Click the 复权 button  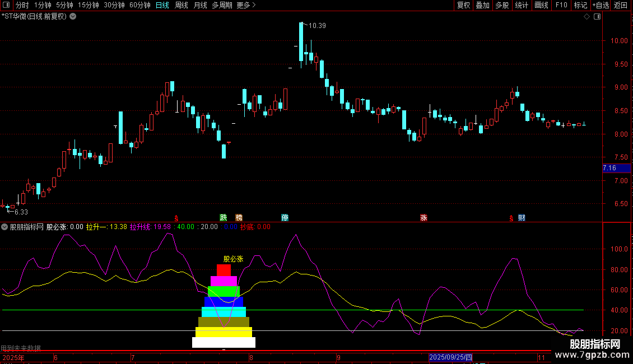point(464,6)
